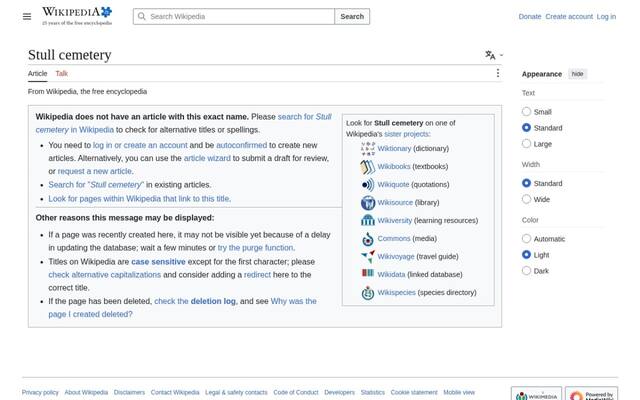This screenshot has width=640, height=400.
Task: Select Large text size
Action: click(x=527, y=144)
